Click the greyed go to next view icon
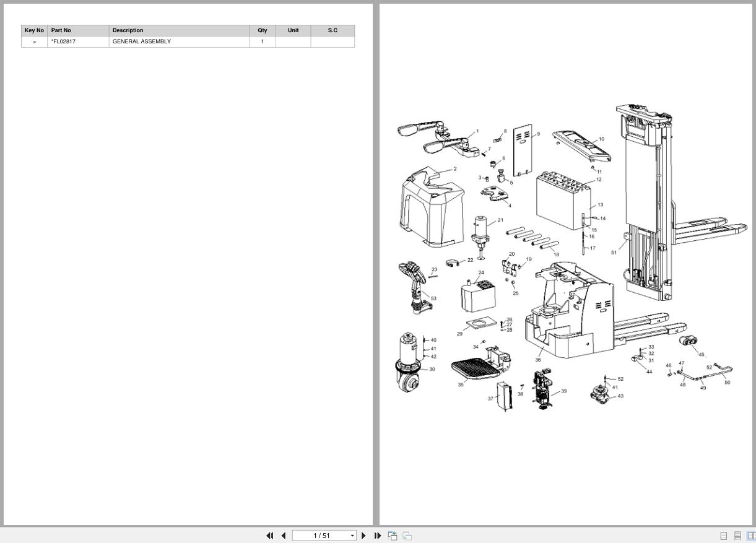The width and height of the screenshot is (756, 543). [407, 536]
